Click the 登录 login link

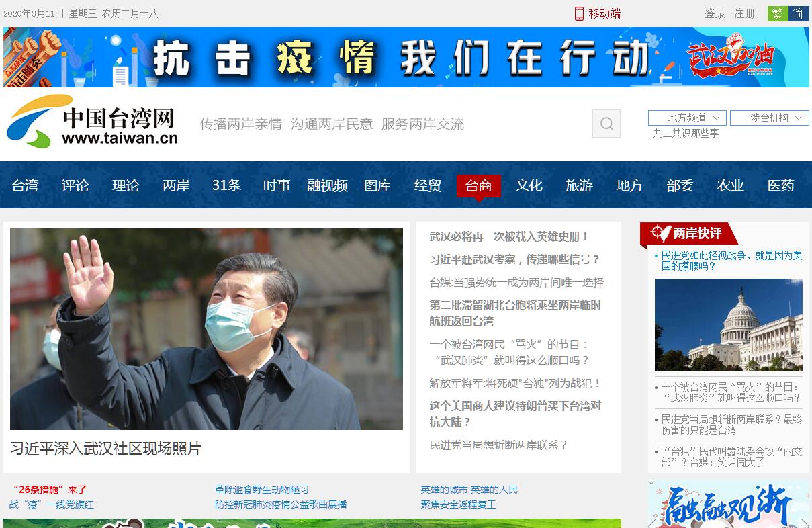pos(715,13)
